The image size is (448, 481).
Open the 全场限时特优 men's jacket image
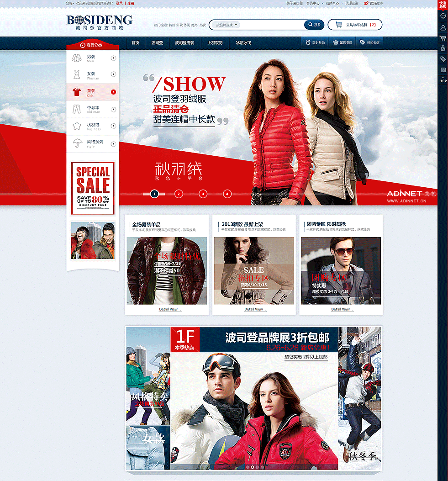(167, 270)
